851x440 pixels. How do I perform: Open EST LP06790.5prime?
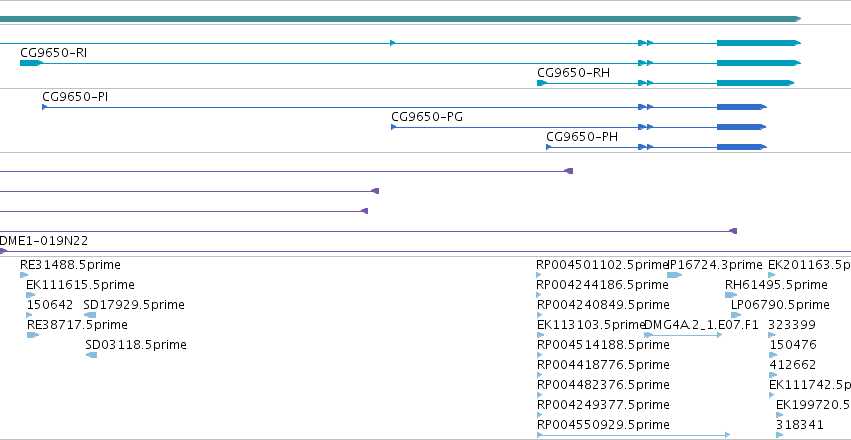point(780,305)
